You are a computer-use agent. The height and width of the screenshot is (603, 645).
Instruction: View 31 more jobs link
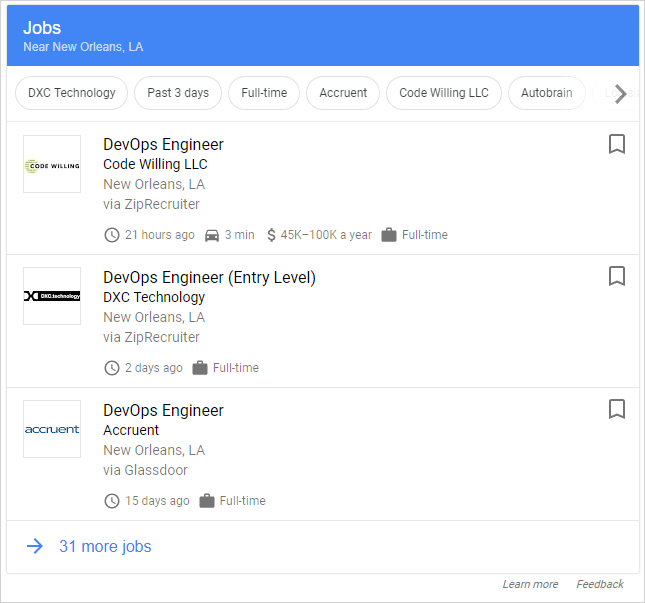click(105, 547)
